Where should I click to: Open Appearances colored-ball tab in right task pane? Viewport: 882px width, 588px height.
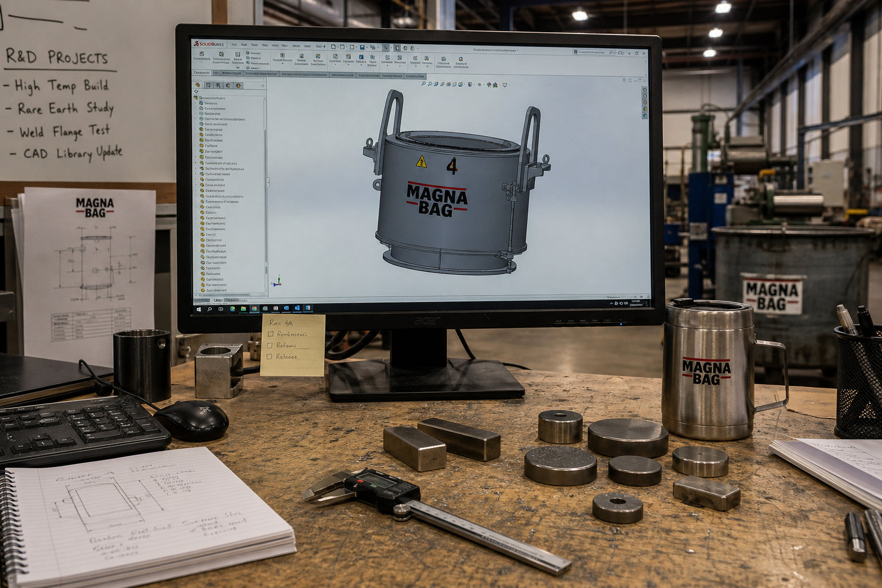tap(645, 109)
